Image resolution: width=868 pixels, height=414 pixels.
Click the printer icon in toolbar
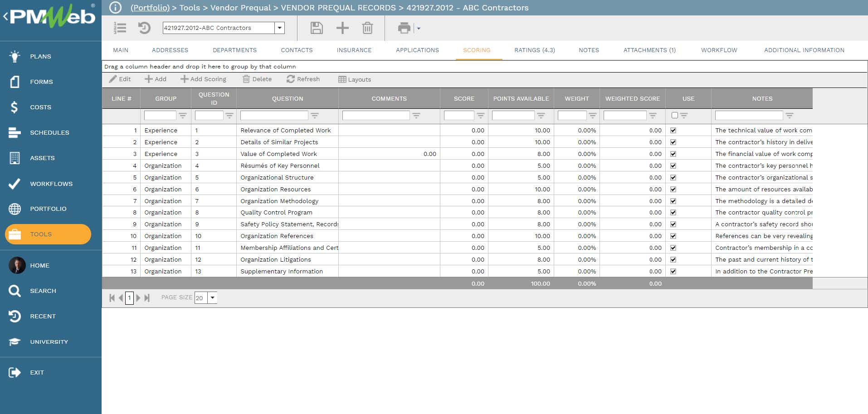(x=404, y=28)
